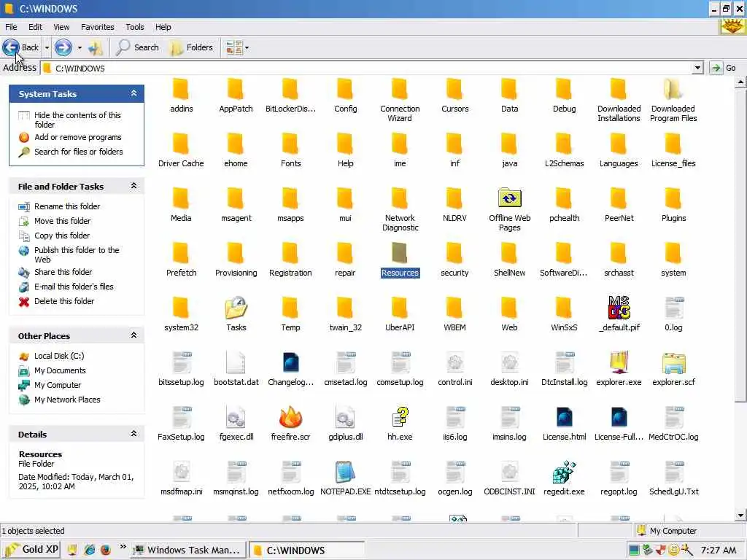Screen dimensions: 747x560
Task: Collapse the File and Folder Tasks panel
Action: tap(134, 186)
